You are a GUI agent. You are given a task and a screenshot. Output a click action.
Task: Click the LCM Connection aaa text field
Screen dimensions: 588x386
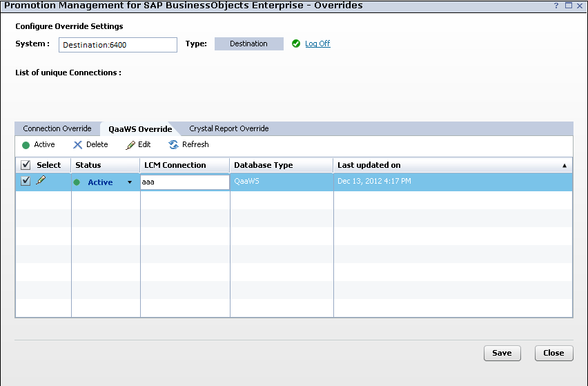click(x=185, y=182)
